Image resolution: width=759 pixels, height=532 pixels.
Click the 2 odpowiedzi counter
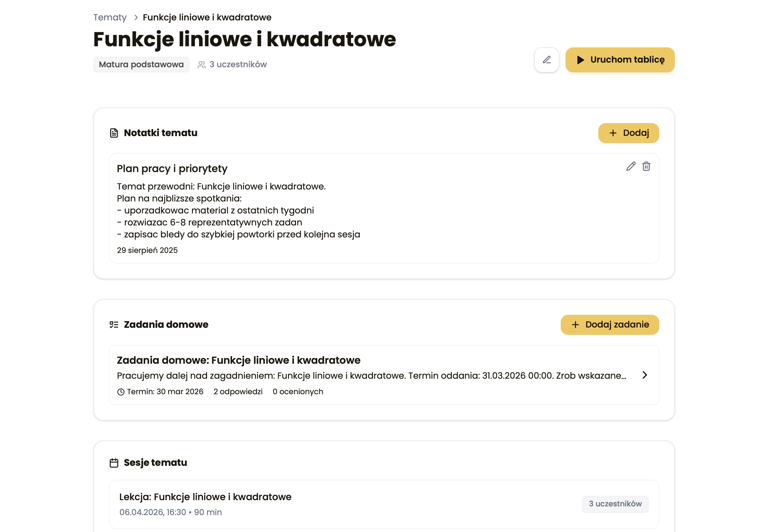[x=238, y=392]
